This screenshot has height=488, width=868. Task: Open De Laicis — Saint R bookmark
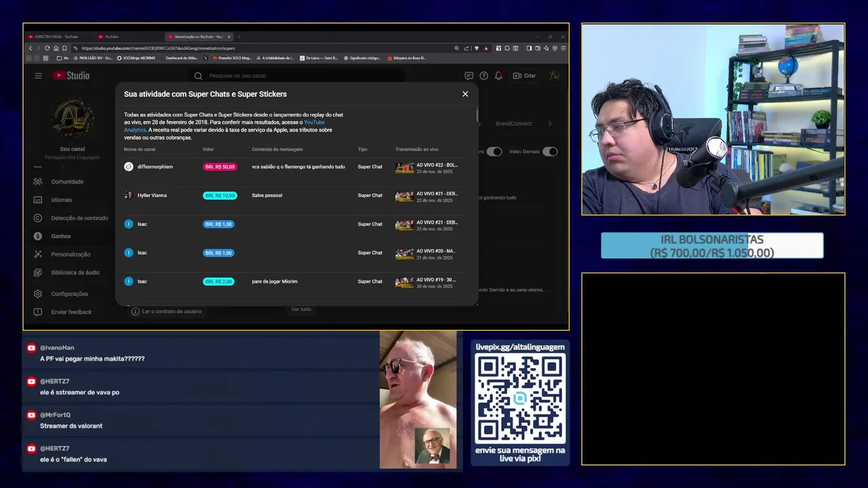(318, 58)
